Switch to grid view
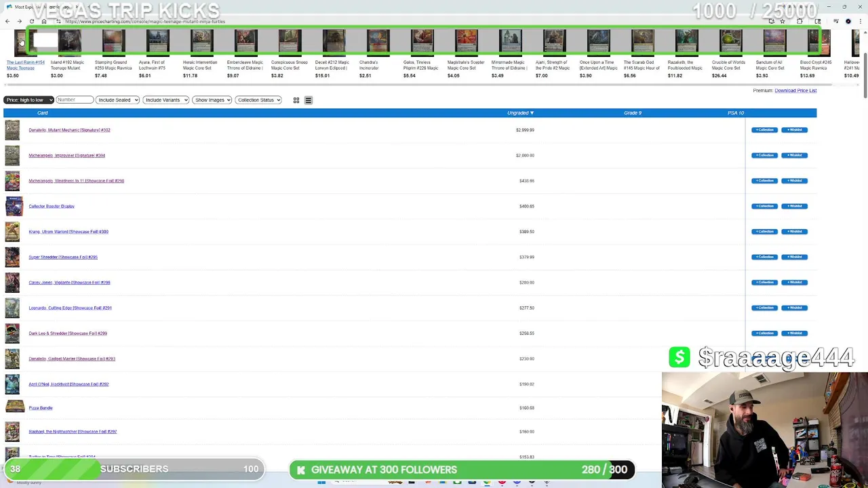Screen dimensions: 868x488 click(296, 100)
